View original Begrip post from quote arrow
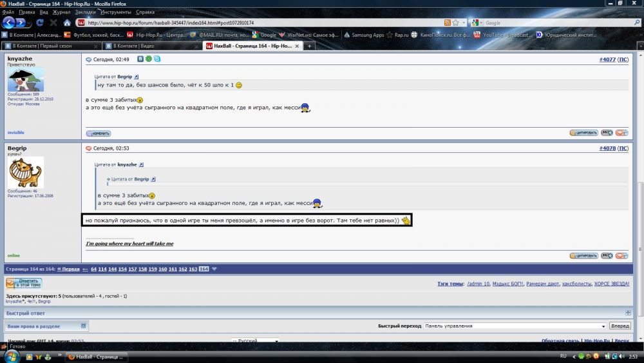 137,77
